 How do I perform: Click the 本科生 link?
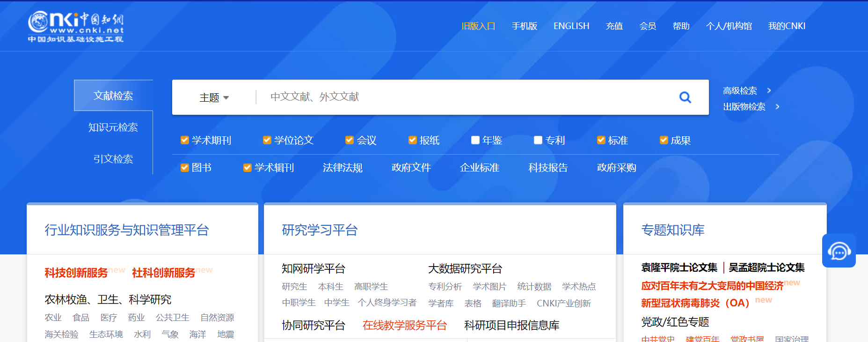point(330,287)
